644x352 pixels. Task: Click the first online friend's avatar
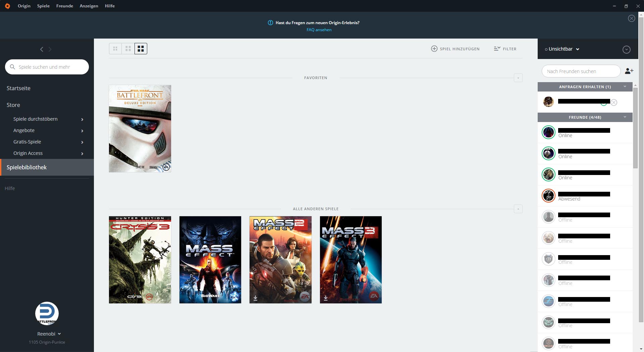point(548,132)
